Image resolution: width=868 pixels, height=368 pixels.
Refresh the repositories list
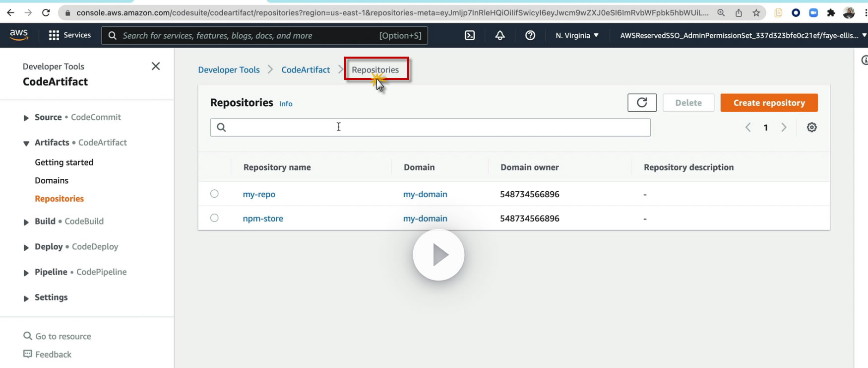(x=642, y=103)
